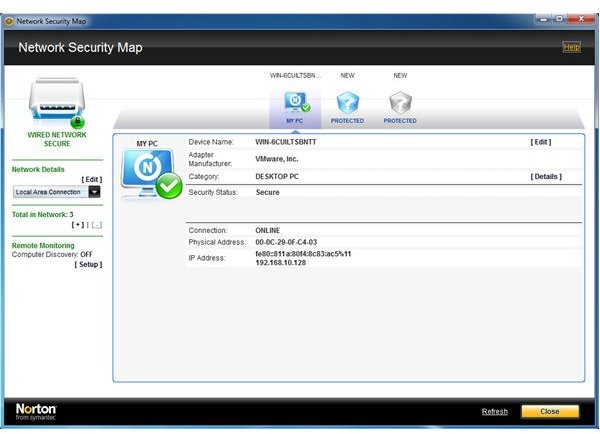Minimize the Network Security Map window

(543, 19)
